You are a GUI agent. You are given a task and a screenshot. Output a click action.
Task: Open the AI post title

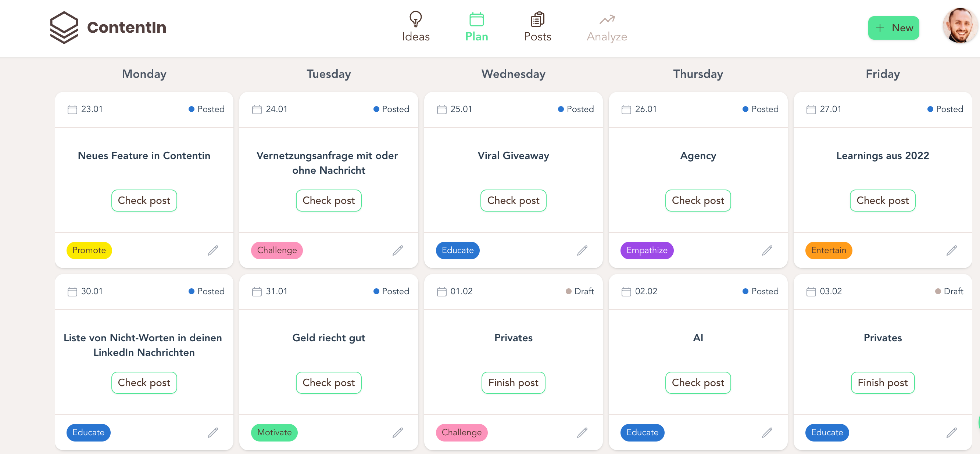tap(698, 338)
